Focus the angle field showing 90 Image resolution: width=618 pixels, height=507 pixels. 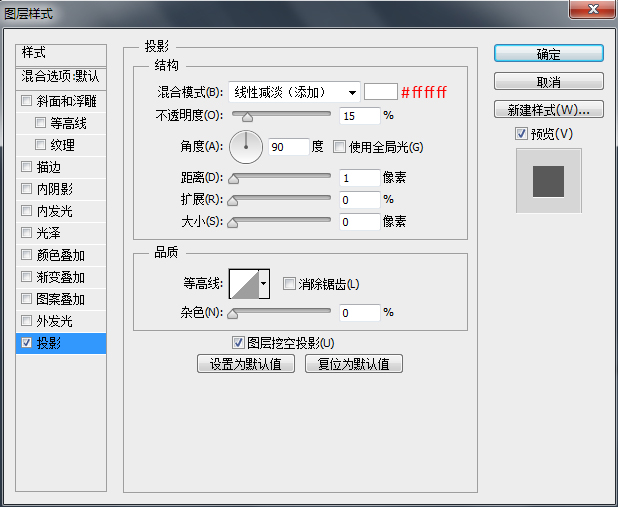289,147
